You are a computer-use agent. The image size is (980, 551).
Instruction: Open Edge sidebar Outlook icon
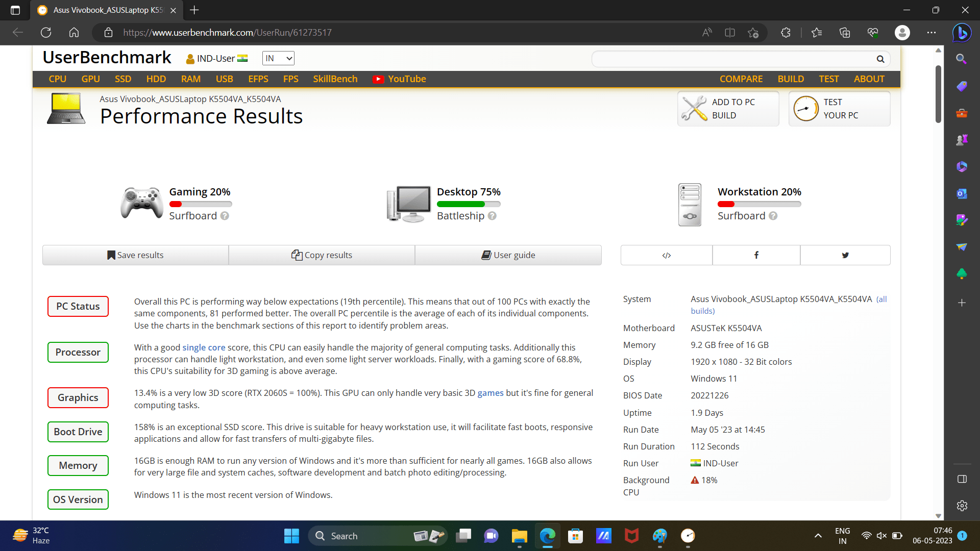coord(962,194)
